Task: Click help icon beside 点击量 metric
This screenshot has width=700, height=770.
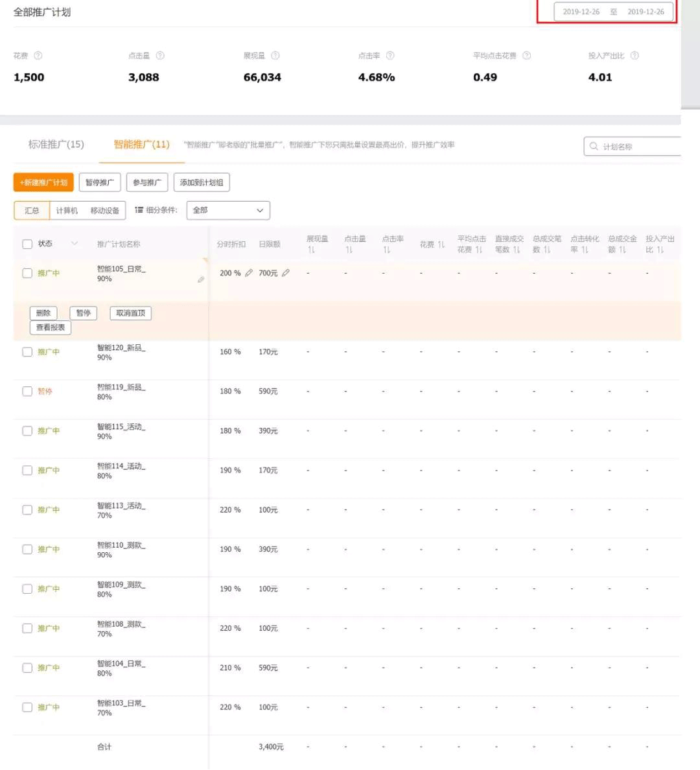Action: (160, 56)
